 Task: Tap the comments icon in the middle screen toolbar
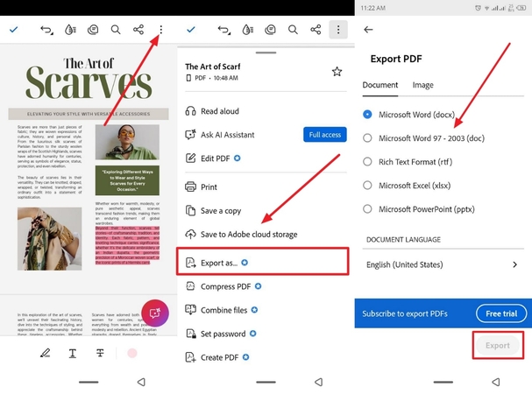pyautogui.click(x=270, y=30)
